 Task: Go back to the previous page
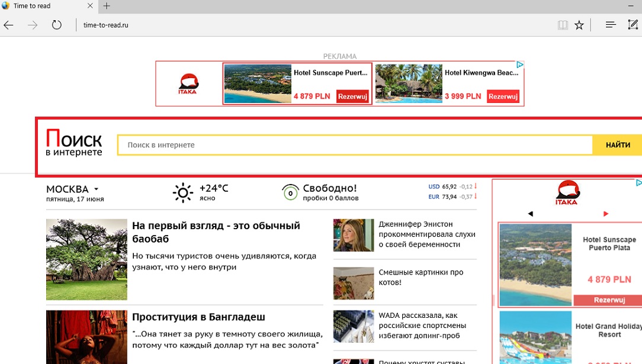click(8, 25)
